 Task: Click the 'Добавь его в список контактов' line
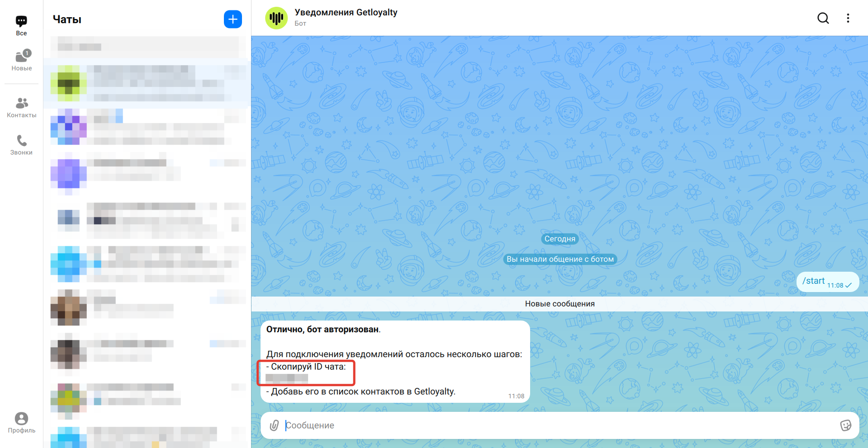pyautogui.click(x=360, y=391)
